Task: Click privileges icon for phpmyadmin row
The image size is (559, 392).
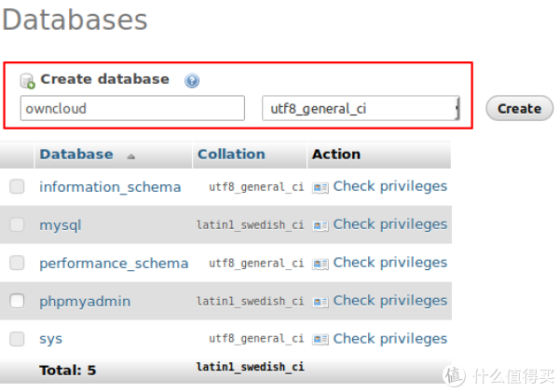Action: (320, 302)
